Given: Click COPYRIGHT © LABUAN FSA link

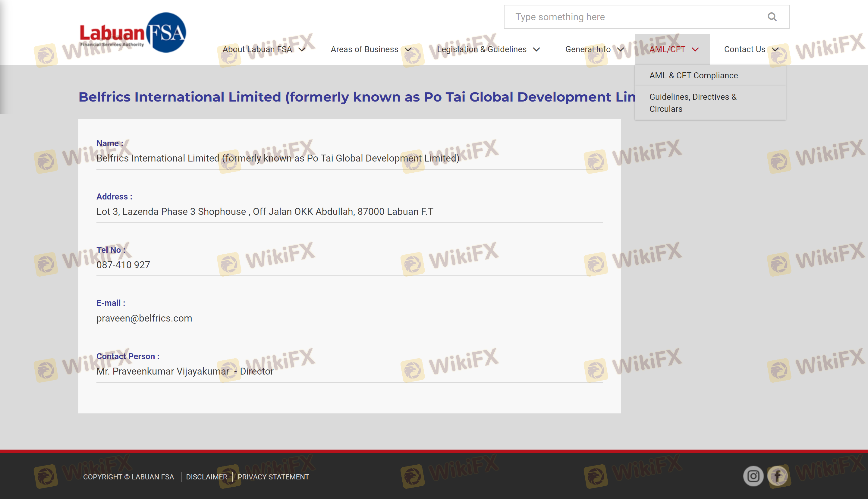Looking at the screenshot, I should (x=128, y=477).
